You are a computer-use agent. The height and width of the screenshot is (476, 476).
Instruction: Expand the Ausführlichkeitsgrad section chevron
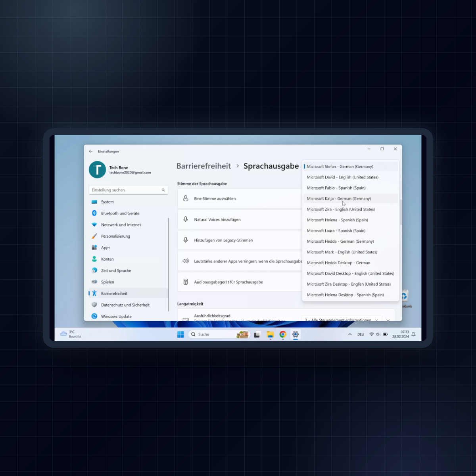pos(388,320)
